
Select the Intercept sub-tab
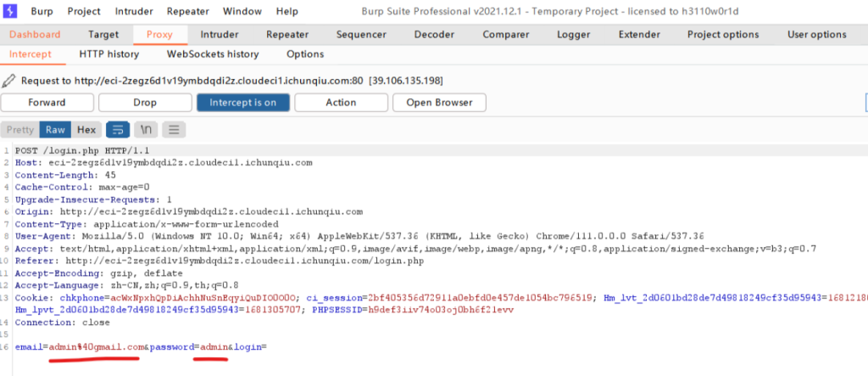pyautogui.click(x=31, y=54)
